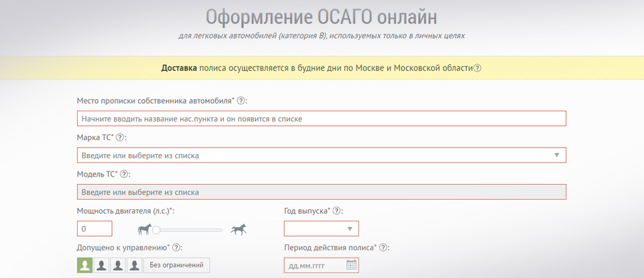644x278 pixels.
Task: Select one driver (green person icon)
Action: coord(85,265)
